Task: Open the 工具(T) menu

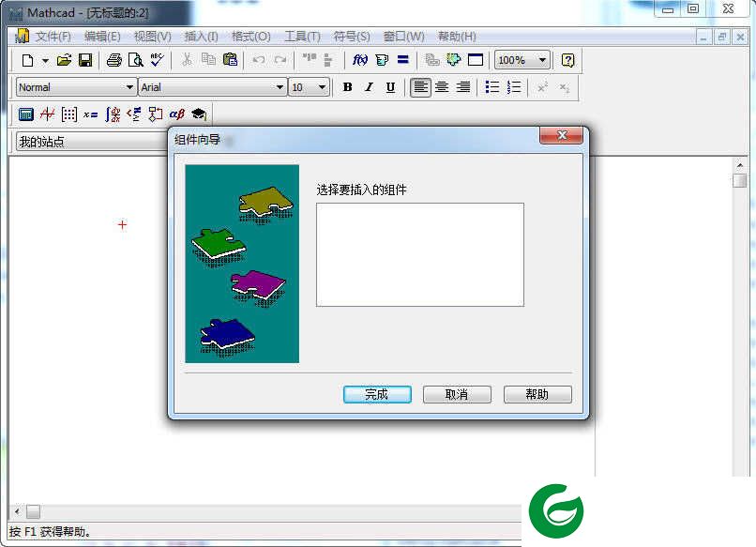Action: (302, 37)
